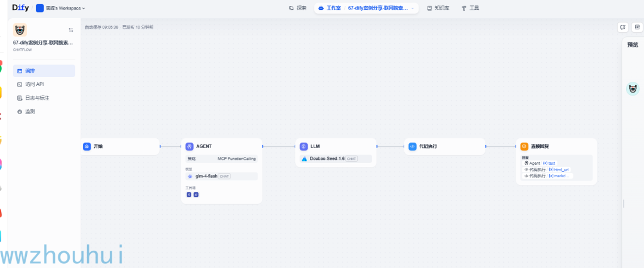The image size is (644, 268).
Task: Select the AGENT node title
Action: 204,146
